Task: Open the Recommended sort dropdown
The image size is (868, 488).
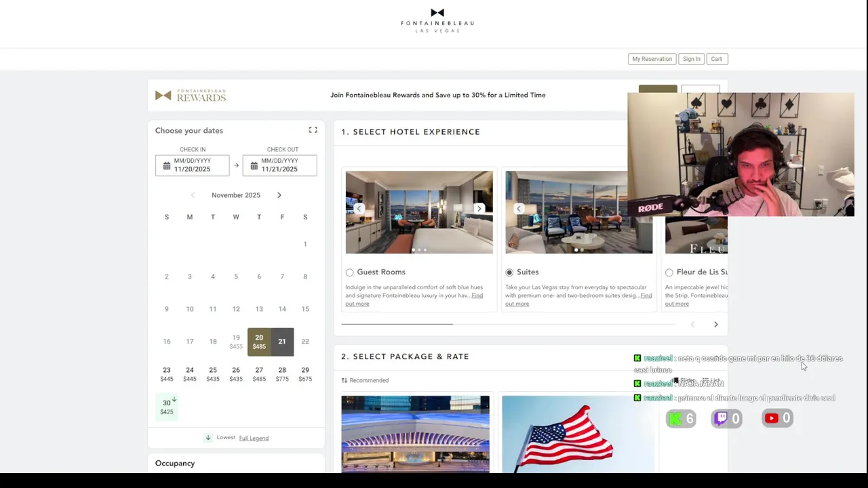Action: (x=365, y=380)
